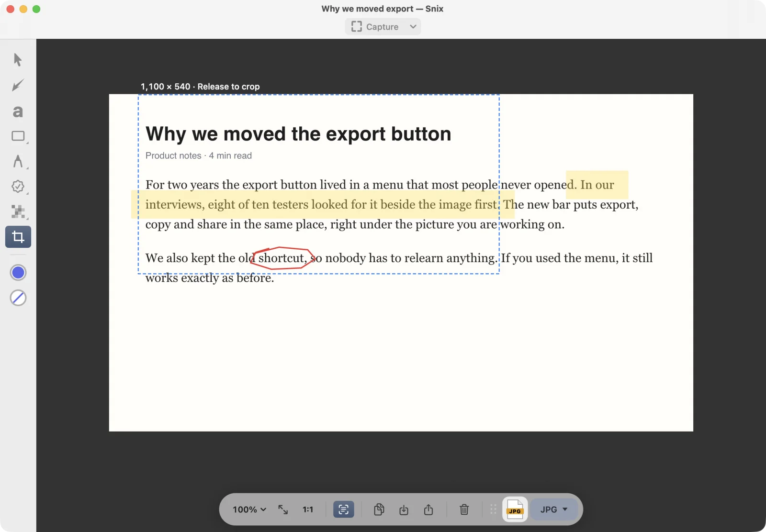The width and height of the screenshot is (766, 532).
Task: Open the stroke color swatch with slash
Action: coord(18,298)
